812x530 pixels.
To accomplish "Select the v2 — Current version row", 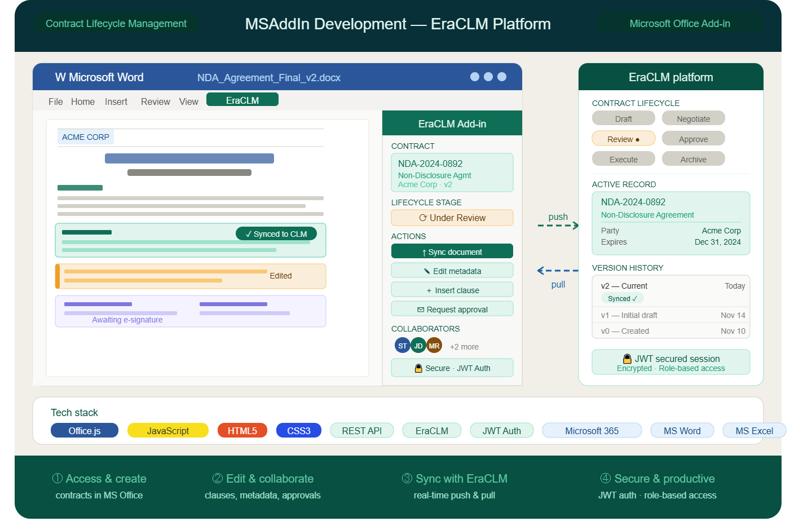I will (x=671, y=291).
